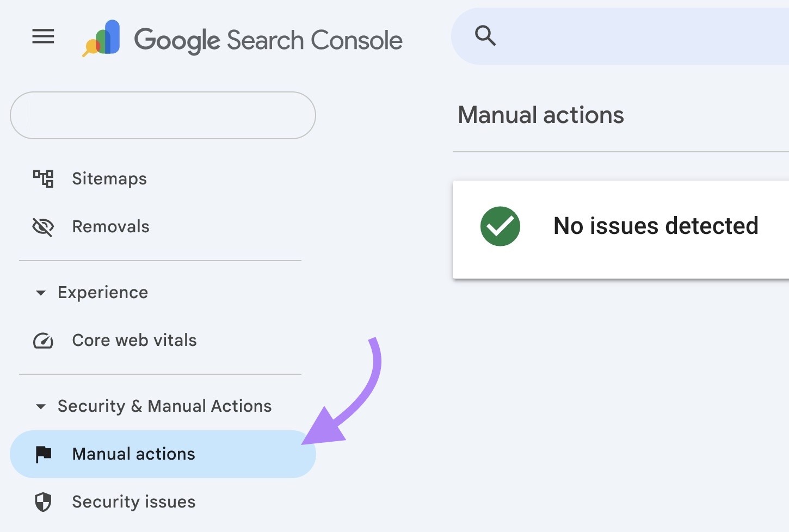The image size is (789, 532).
Task: Highlight the Manual actions sidebar item
Action: 133,454
